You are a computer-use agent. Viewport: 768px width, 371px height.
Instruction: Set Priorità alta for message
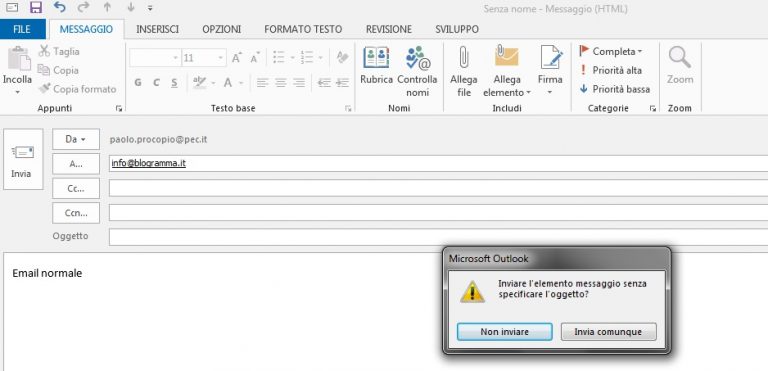click(x=610, y=70)
